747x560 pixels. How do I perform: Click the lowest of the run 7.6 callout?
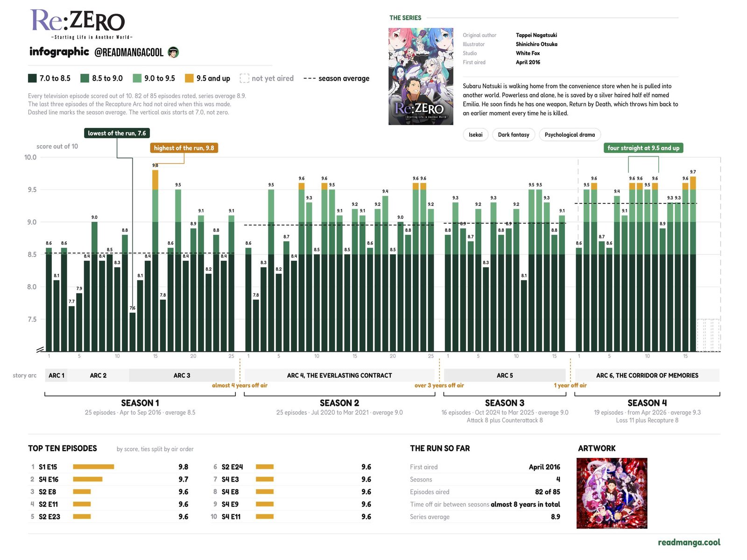[x=117, y=133]
